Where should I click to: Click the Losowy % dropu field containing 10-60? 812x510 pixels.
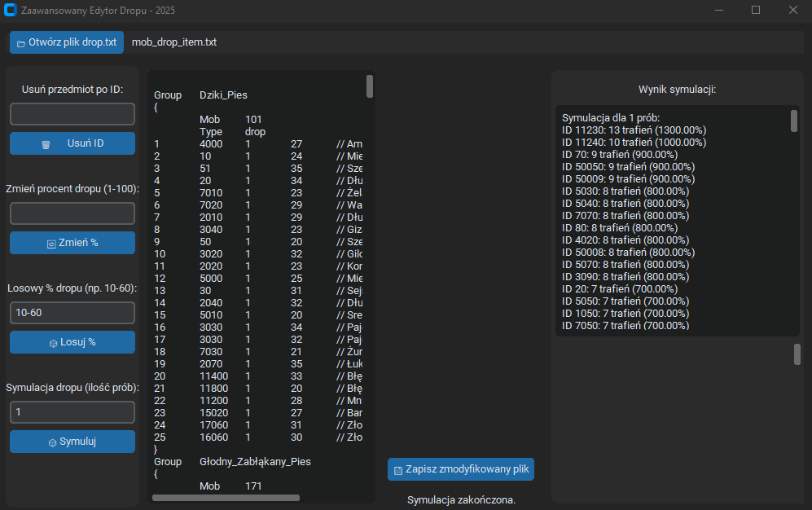[x=72, y=313]
